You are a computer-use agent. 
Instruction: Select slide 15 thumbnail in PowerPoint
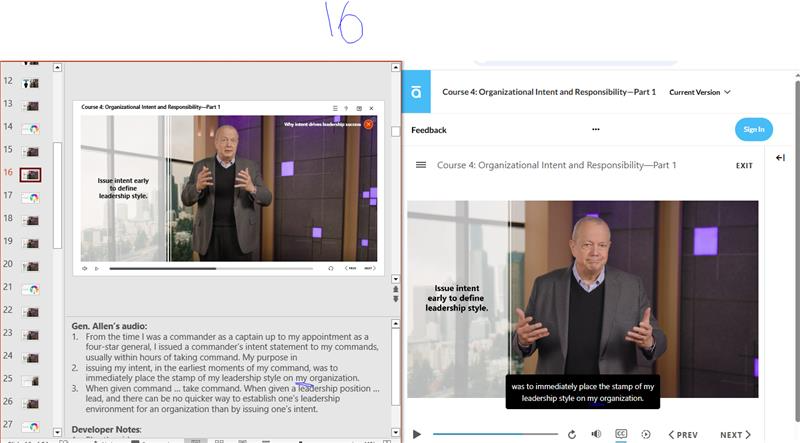(x=31, y=152)
